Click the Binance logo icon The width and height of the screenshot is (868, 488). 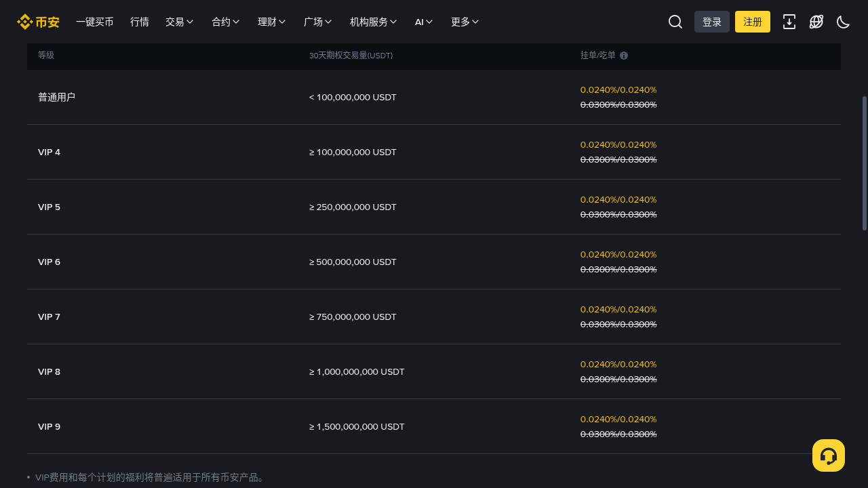pos(38,22)
